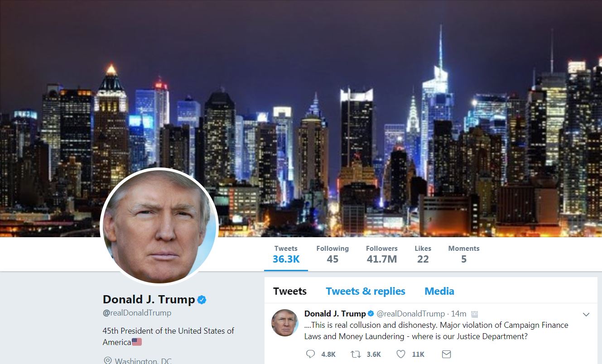Click the Washington, DC location pin icon
Screen dimensions: 602x364
pos(107,361)
